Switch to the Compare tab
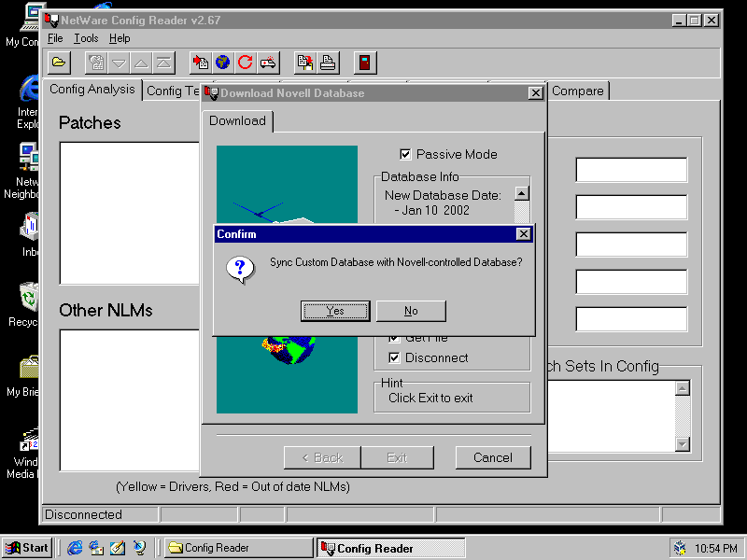 [x=578, y=91]
